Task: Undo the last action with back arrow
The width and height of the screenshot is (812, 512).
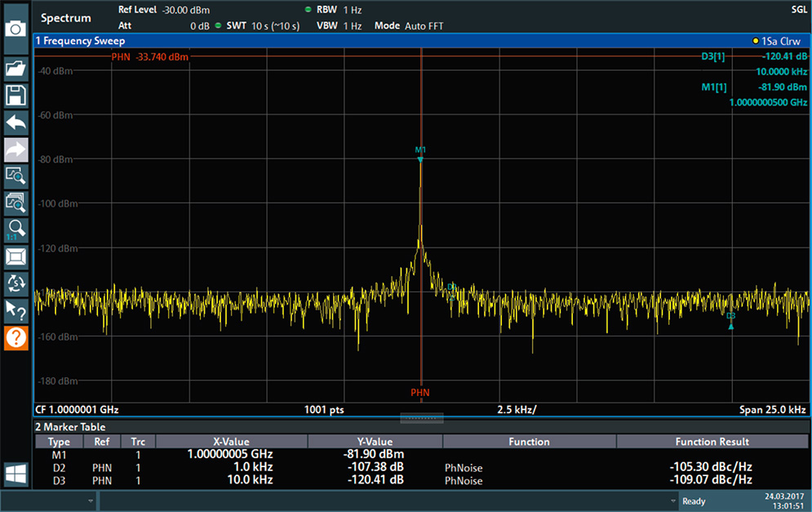Action: 16,122
